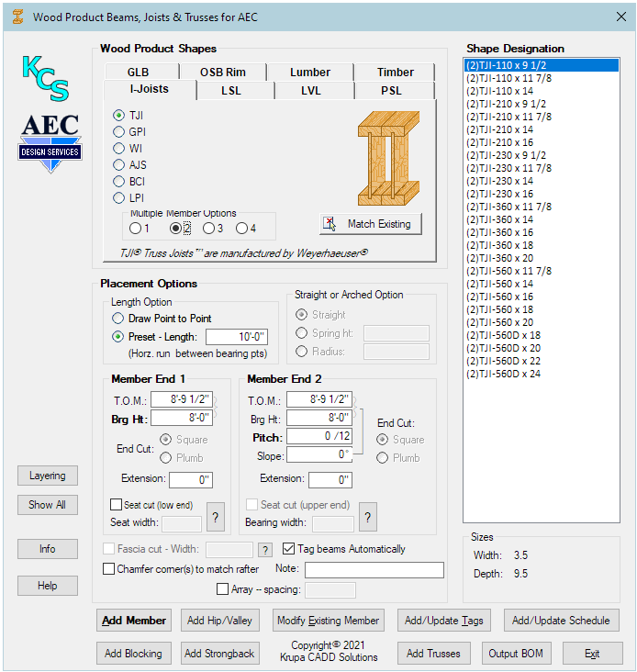Click the Exit button
This screenshot has width=637, height=672.
pyautogui.click(x=592, y=653)
